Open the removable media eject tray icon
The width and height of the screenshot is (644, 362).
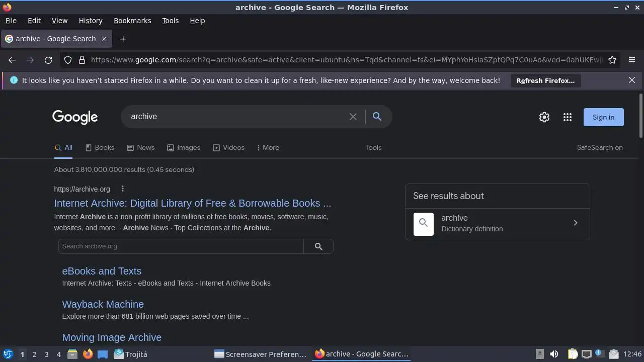[x=539, y=354]
